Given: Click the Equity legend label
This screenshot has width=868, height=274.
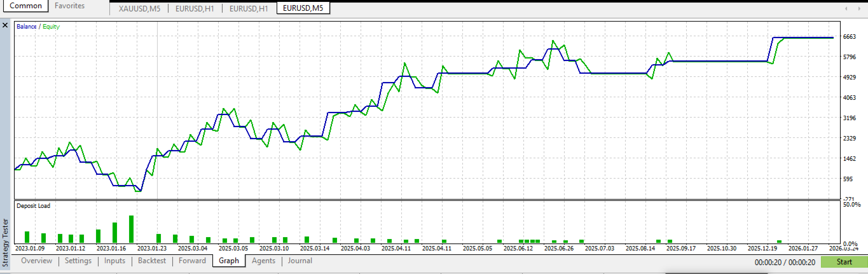Looking at the screenshot, I should click(x=51, y=27).
